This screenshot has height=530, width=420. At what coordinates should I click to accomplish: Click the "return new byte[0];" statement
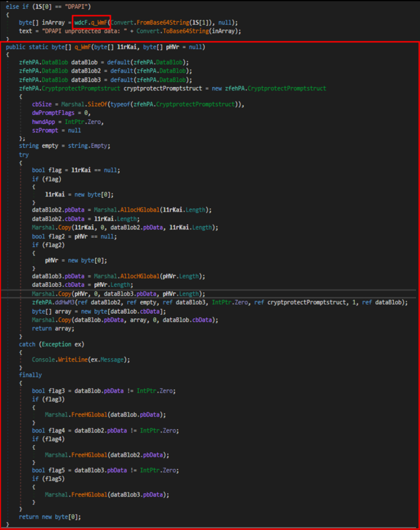click(49, 516)
